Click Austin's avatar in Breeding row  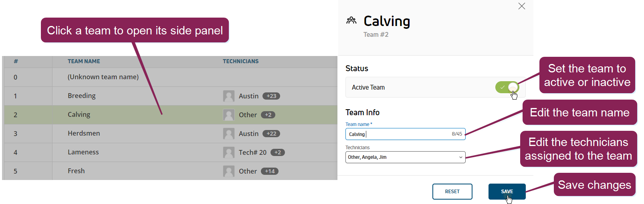tap(229, 96)
